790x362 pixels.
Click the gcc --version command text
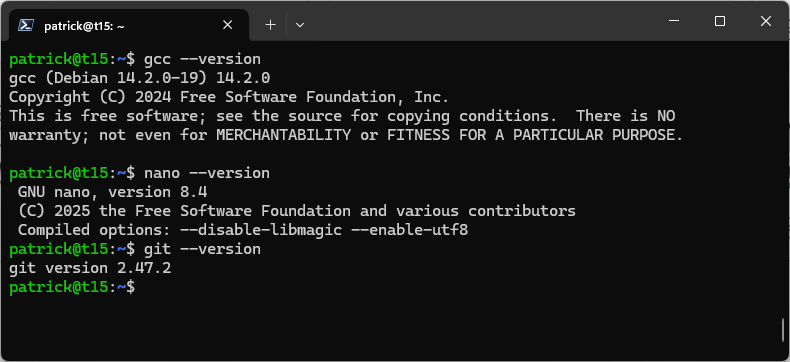[x=203, y=59]
